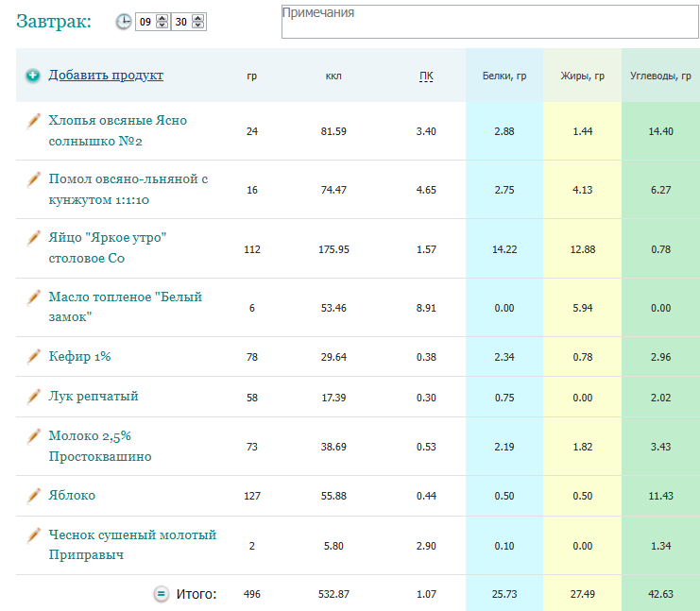Open Яйцо "Яркое утро" столовое Со product
The image size is (700, 611).
tap(108, 247)
